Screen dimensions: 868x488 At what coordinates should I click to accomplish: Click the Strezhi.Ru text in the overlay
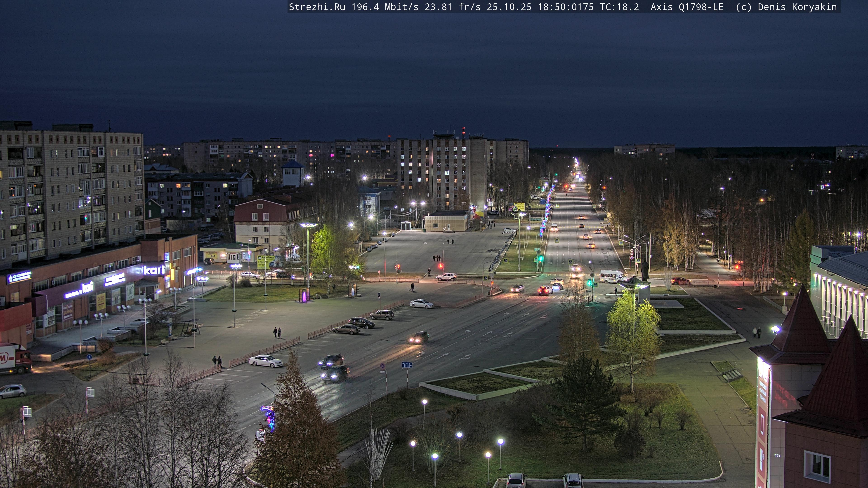317,7
